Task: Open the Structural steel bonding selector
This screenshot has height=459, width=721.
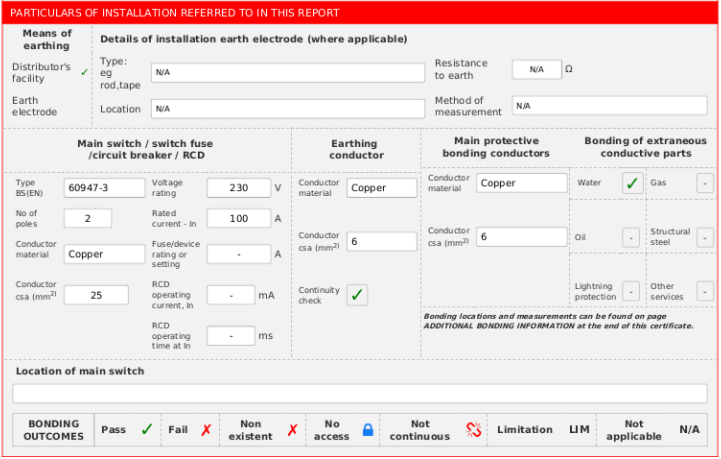Action: 705,237
